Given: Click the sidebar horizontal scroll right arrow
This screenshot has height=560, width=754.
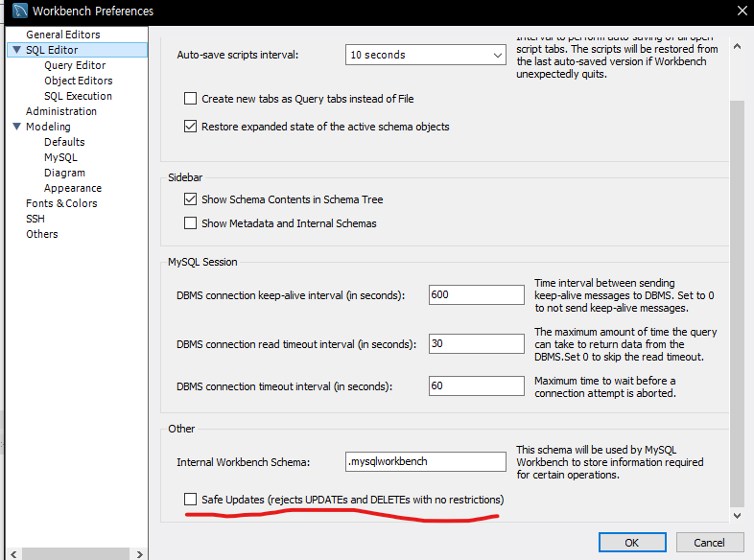Looking at the screenshot, I should point(139,554).
